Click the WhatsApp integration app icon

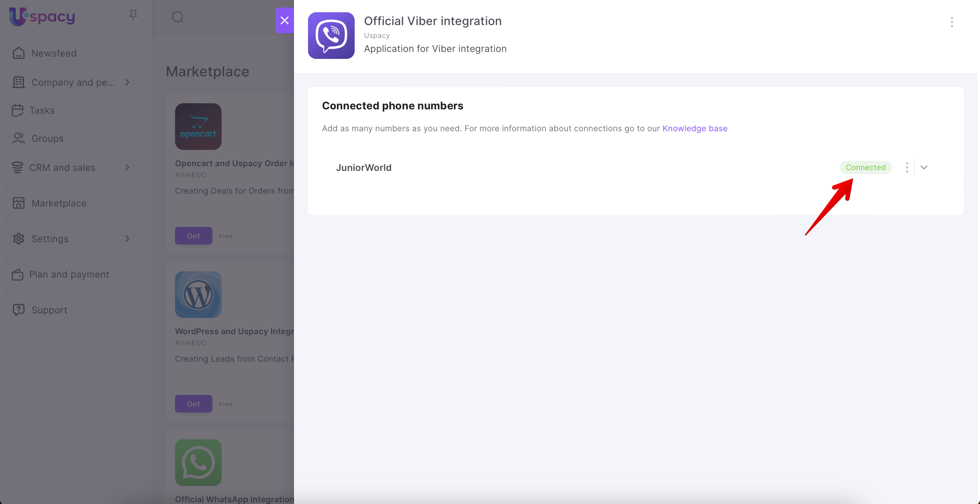(x=198, y=462)
